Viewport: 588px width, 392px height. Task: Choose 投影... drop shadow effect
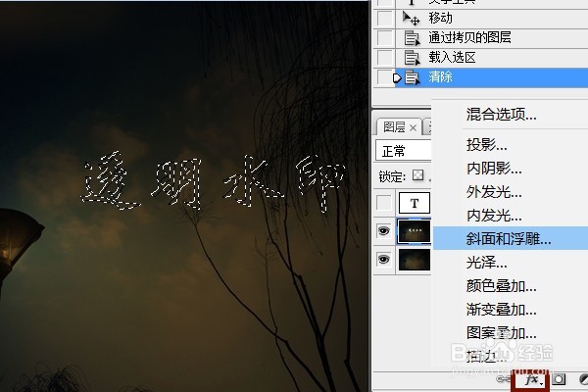(486, 145)
